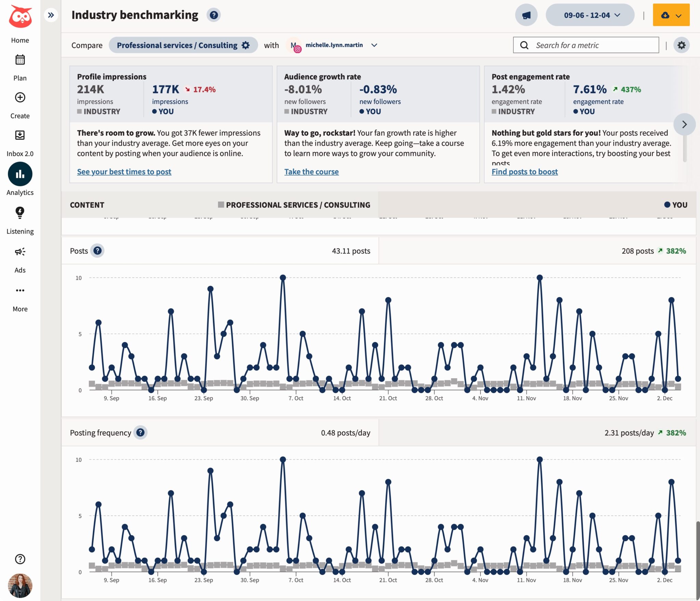Switch to the Analytics section in the sidebar
The height and width of the screenshot is (601, 700).
20,174
